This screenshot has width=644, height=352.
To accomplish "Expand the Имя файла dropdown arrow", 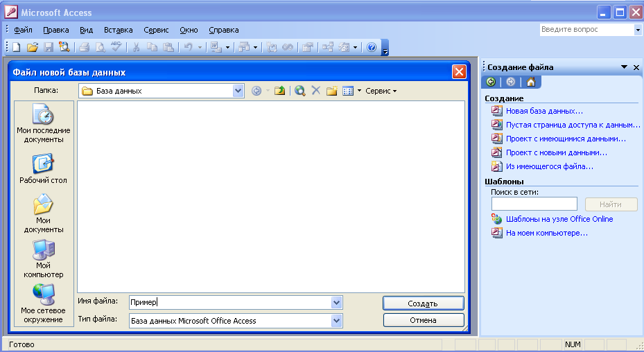I will click(336, 303).
